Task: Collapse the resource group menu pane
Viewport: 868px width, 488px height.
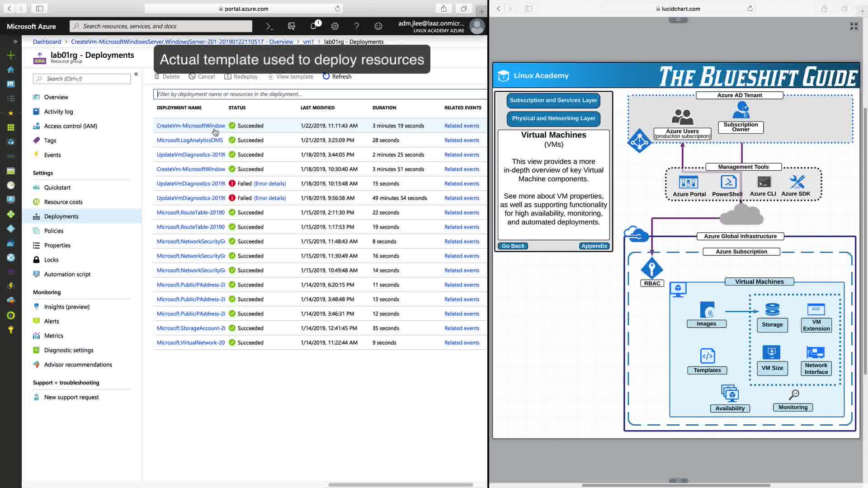Action: tap(136, 74)
